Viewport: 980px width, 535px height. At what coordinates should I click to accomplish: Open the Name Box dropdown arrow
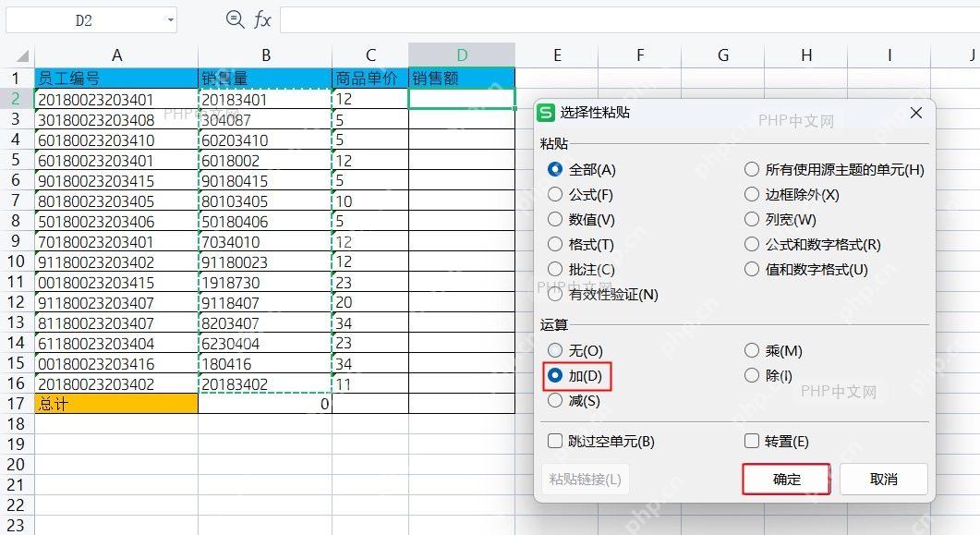point(170,20)
